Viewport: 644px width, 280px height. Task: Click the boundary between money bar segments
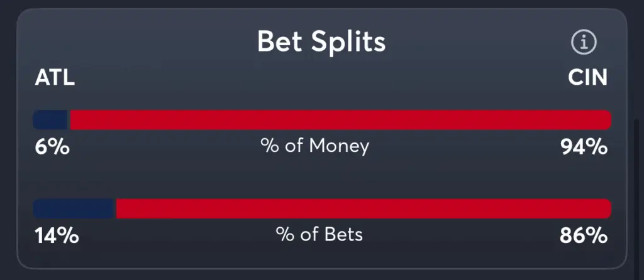[70, 120]
